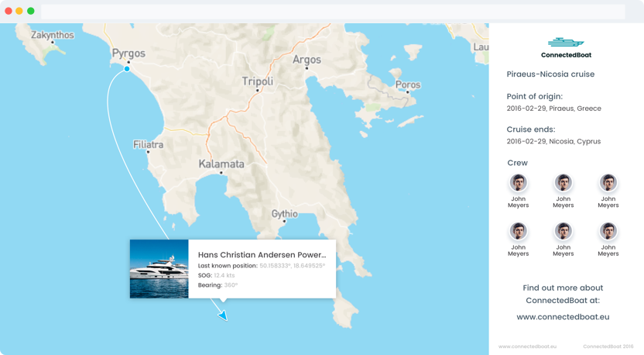The width and height of the screenshot is (644, 355).
Task: Click the Crew section heading
Action: (517, 163)
